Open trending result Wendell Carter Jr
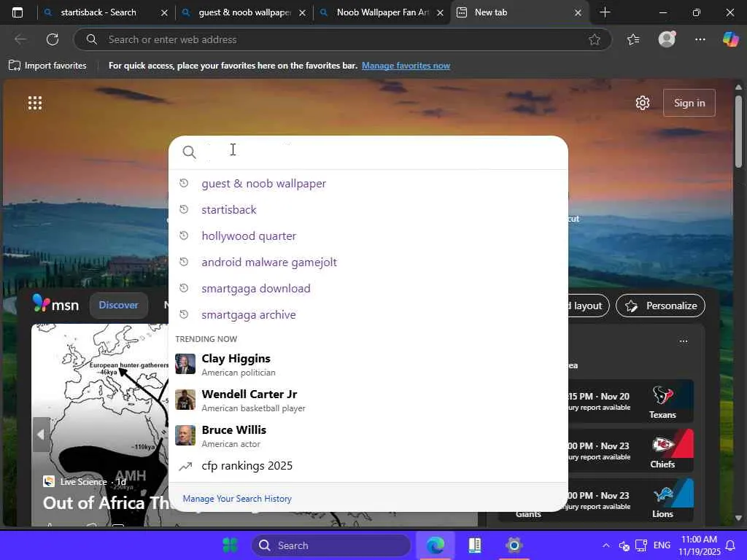The height and width of the screenshot is (560, 747). point(368,400)
